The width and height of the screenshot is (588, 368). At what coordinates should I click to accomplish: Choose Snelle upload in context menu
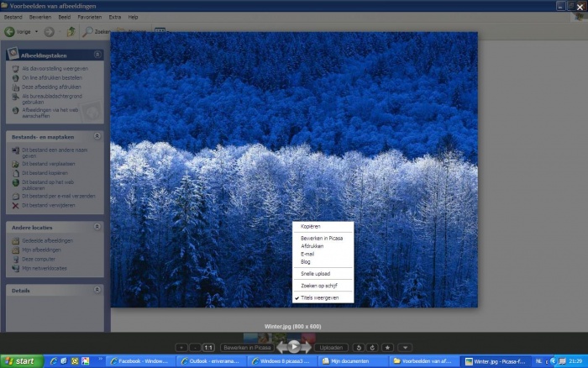(x=323, y=273)
